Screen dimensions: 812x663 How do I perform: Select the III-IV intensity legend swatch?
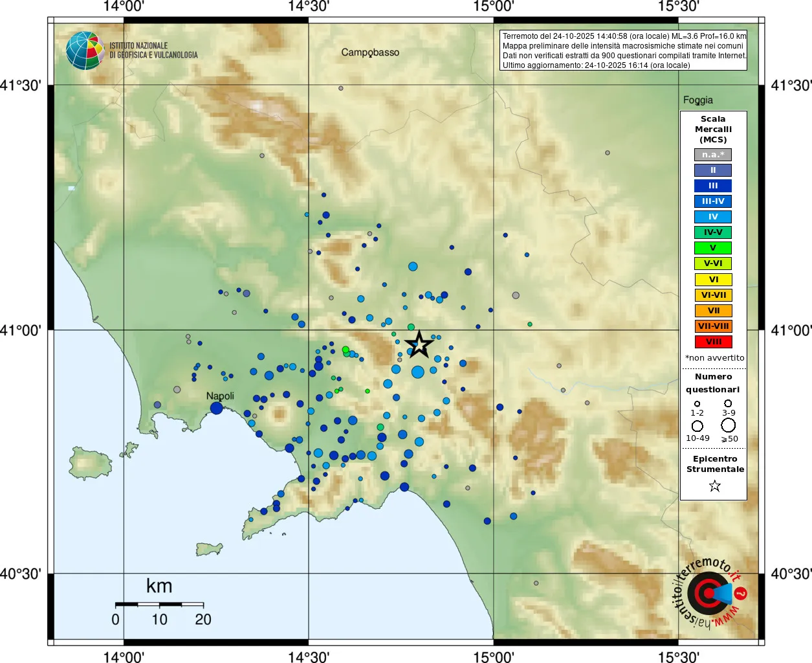tap(713, 201)
